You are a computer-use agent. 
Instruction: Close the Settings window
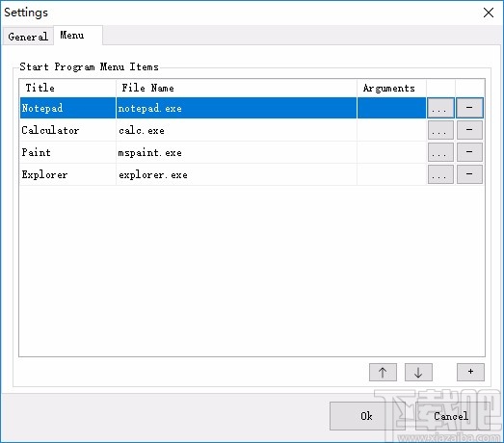[489, 13]
